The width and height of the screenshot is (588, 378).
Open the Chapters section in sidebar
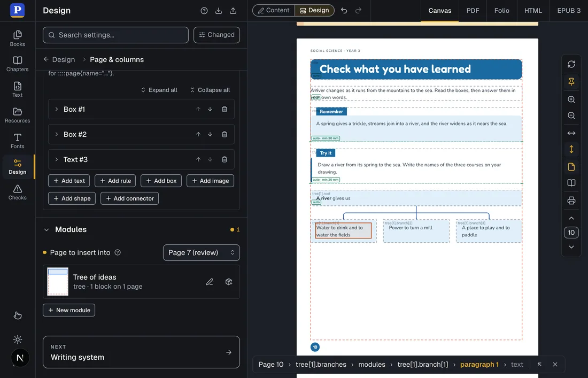(17, 64)
